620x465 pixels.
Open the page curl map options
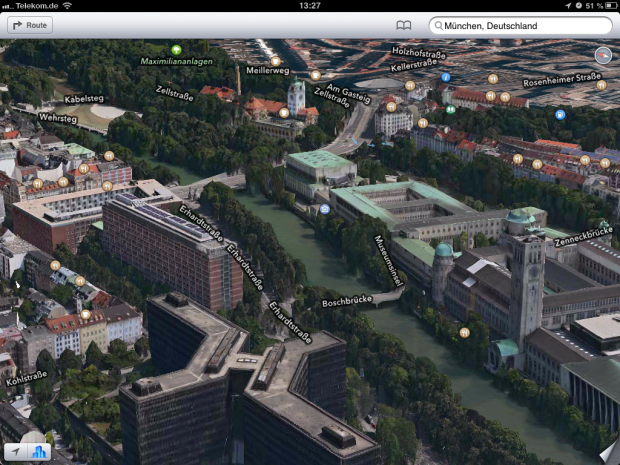(606, 452)
